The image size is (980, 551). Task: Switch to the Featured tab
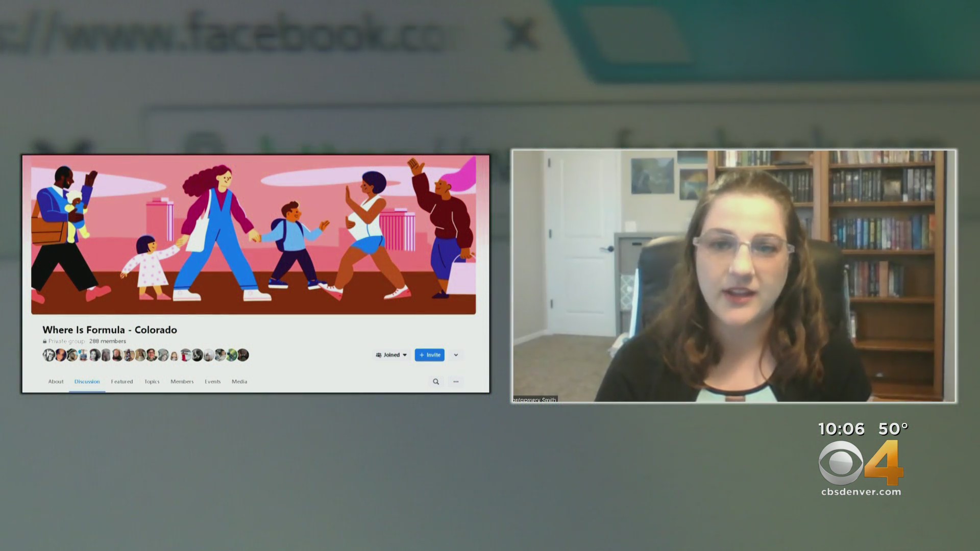pyautogui.click(x=122, y=382)
